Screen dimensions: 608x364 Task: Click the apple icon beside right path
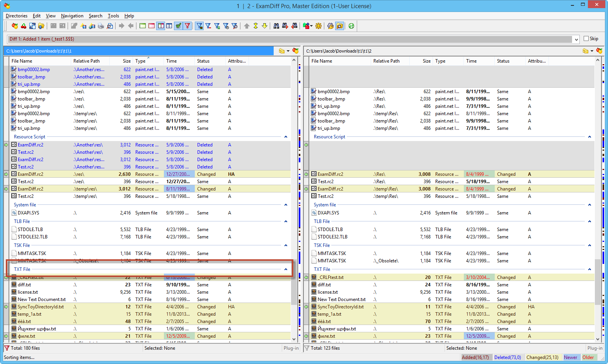pos(599,51)
